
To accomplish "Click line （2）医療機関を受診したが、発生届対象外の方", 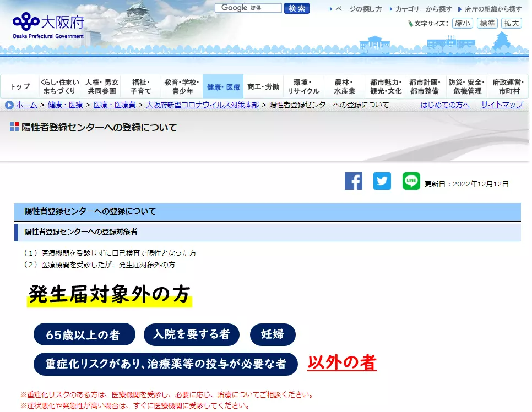I will [99, 265].
